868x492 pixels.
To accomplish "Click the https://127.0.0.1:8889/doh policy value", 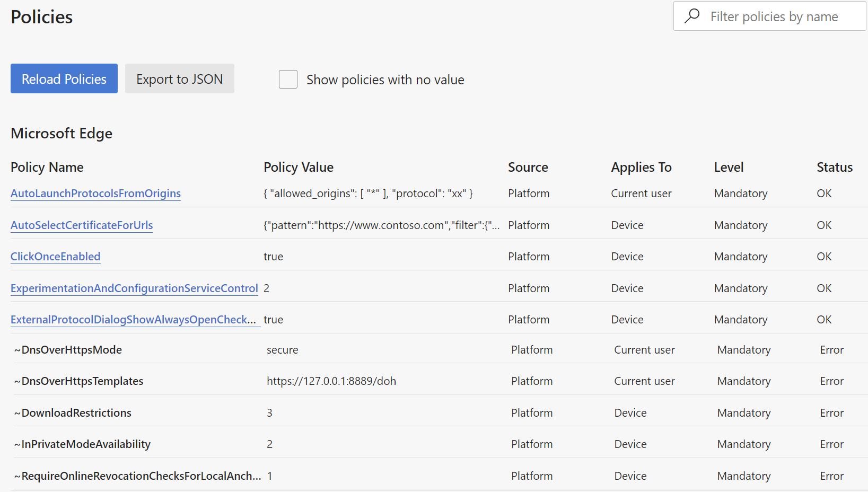I will point(331,381).
